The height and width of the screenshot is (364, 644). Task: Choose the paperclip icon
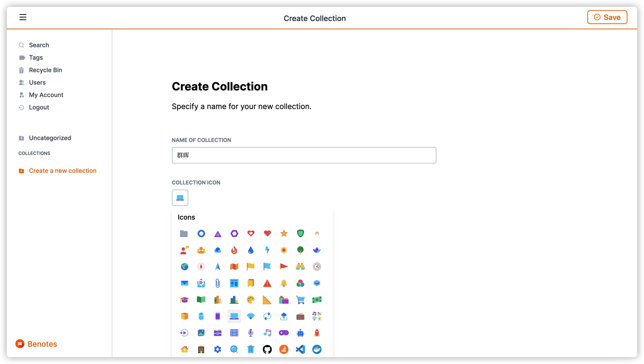click(x=218, y=283)
